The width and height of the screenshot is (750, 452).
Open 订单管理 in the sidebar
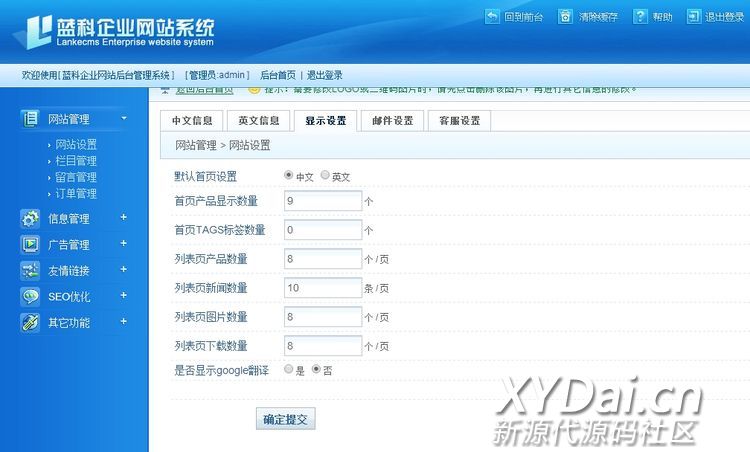[76, 193]
